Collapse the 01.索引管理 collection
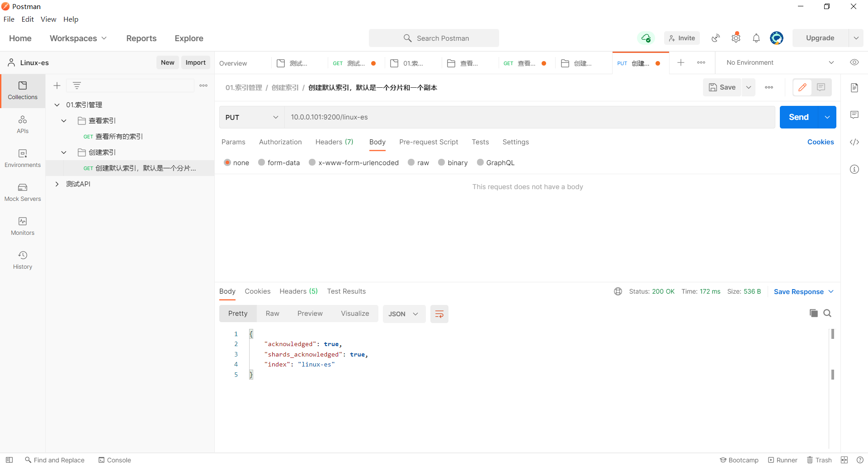 click(57, 105)
